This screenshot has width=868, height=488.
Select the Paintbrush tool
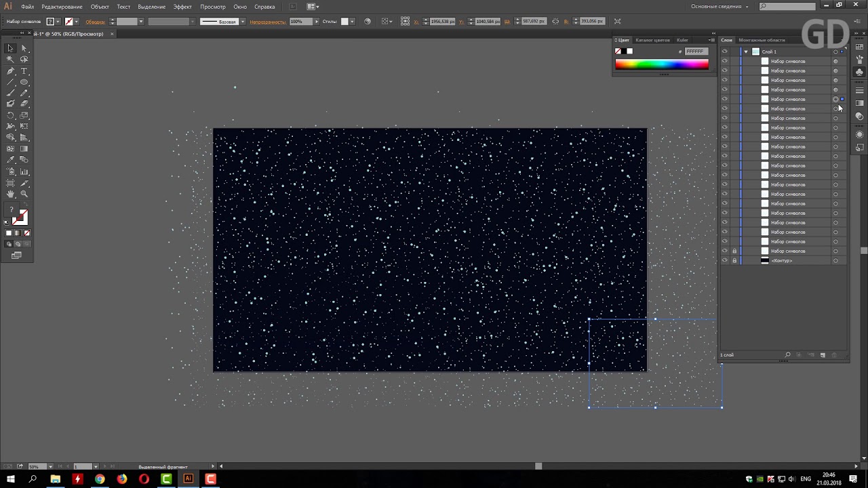tap(11, 93)
